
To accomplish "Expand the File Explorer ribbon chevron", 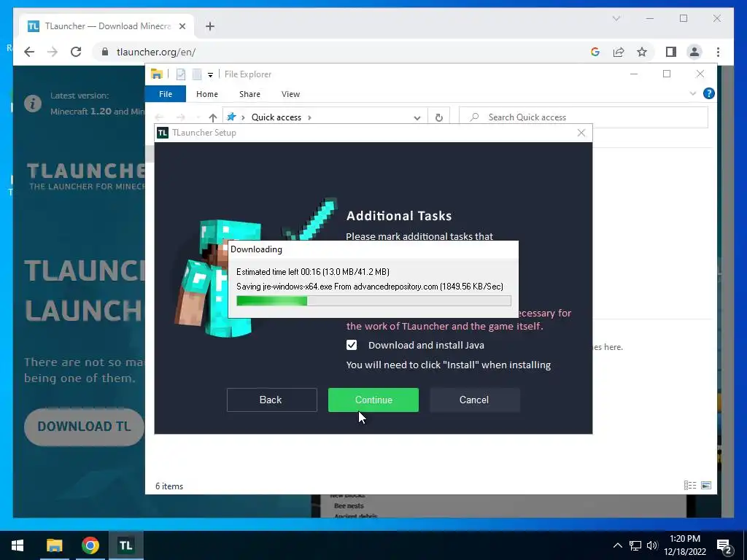I will tap(692, 93).
